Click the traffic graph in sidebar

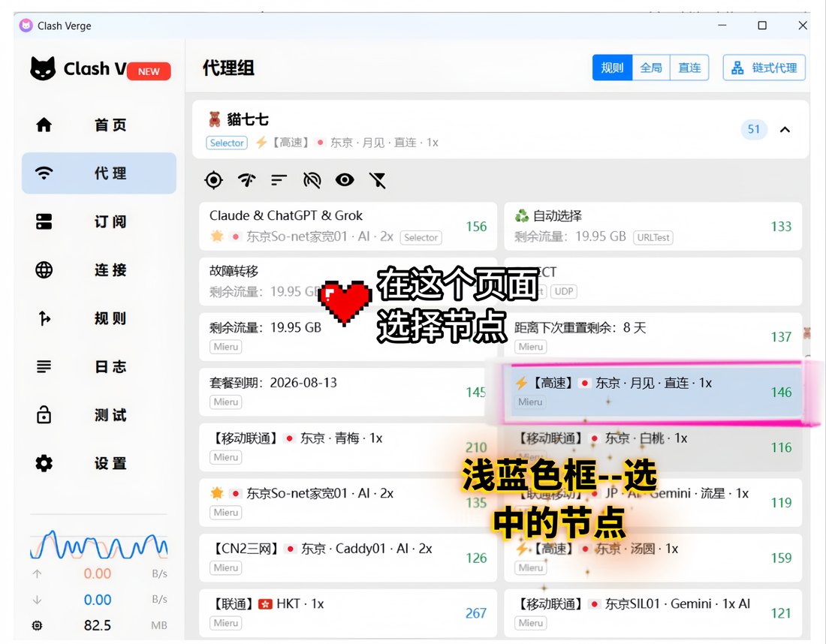tap(99, 544)
